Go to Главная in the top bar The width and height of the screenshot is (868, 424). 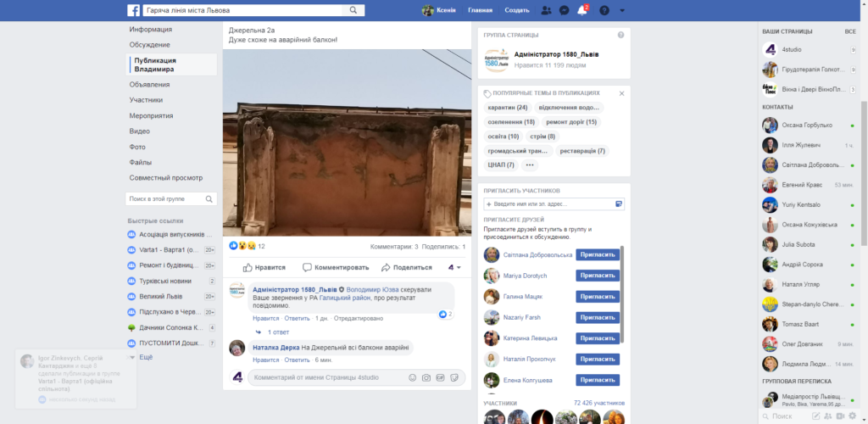coord(480,10)
